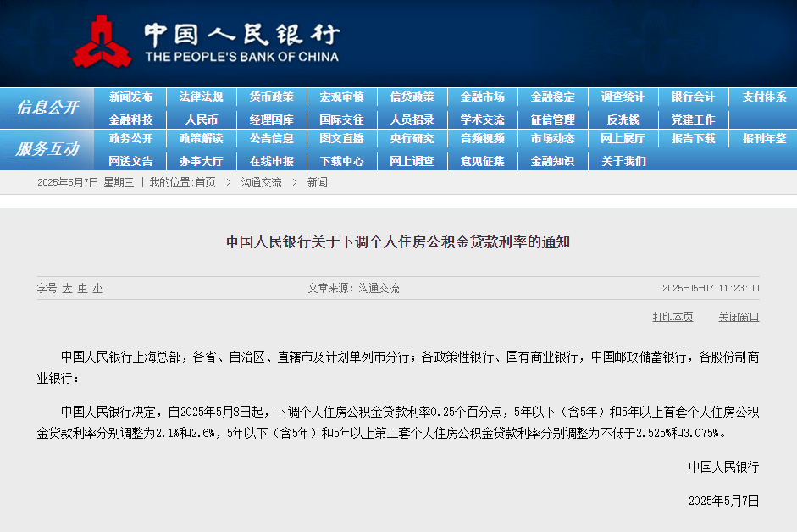The height and width of the screenshot is (532, 797).
Task: Set font size to 大
Action: click(x=67, y=288)
